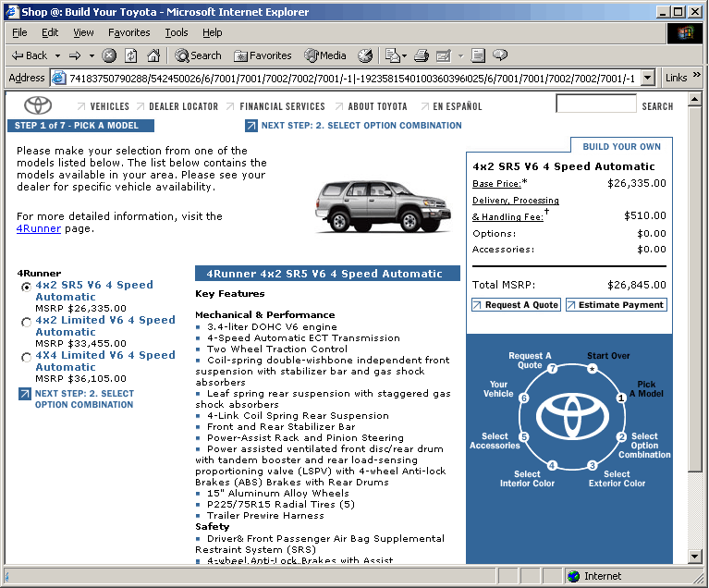Open the Media toolbar button
Screen dimensions: 709x588
(325, 55)
